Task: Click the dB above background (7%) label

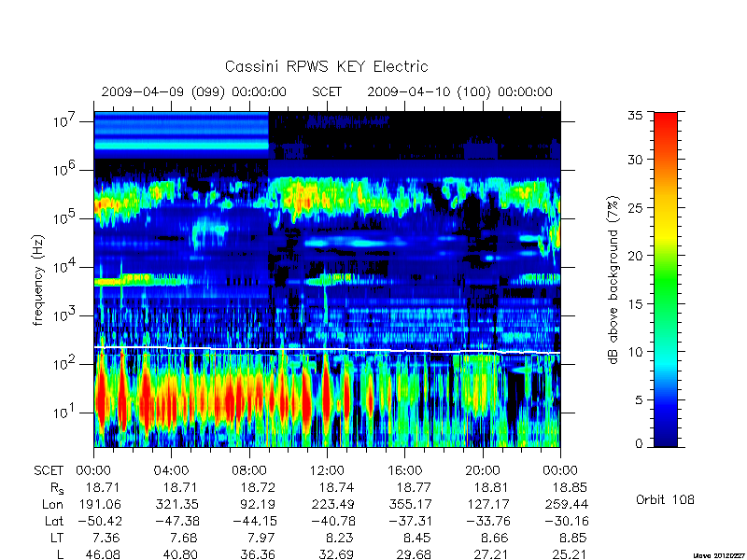Action: point(613,280)
